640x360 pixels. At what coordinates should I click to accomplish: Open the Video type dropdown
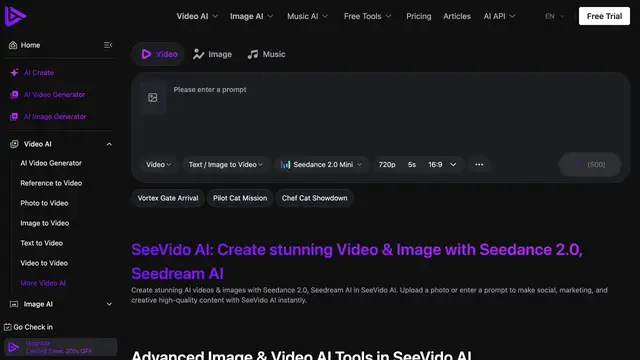(x=158, y=164)
